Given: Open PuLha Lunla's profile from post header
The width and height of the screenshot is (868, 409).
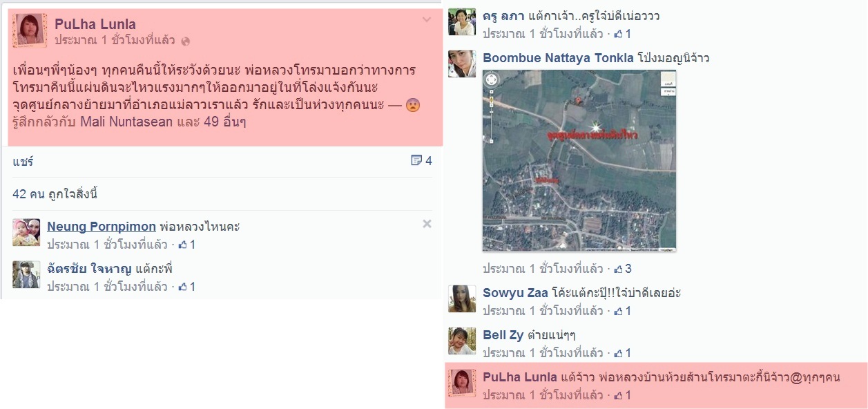Looking at the screenshot, I should [x=95, y=24].
